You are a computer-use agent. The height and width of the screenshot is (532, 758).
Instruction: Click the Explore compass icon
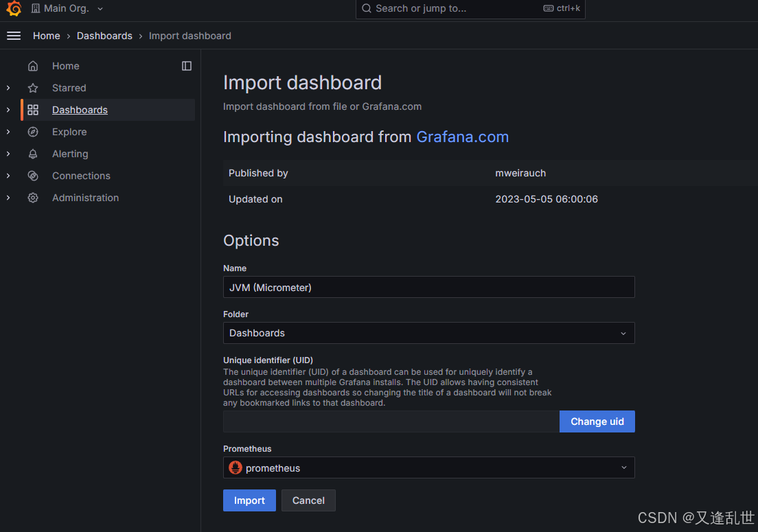click(33, 132)
